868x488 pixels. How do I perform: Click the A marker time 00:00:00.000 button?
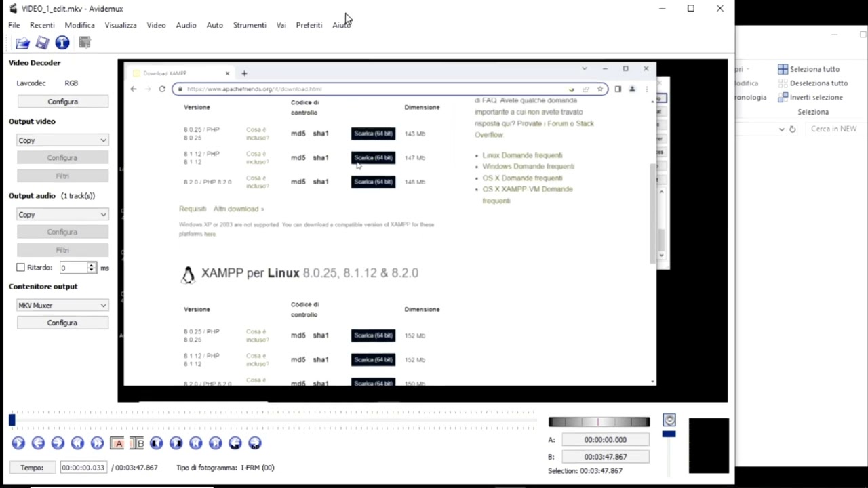pyautogui.click(x=605, y=440)
